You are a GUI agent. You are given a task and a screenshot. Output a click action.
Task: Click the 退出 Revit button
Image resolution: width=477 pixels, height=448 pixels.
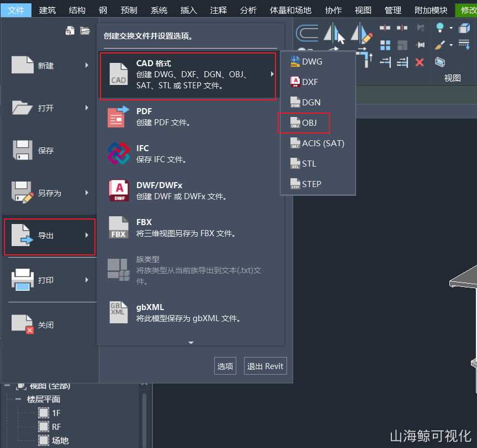click(x=265, y=366)
